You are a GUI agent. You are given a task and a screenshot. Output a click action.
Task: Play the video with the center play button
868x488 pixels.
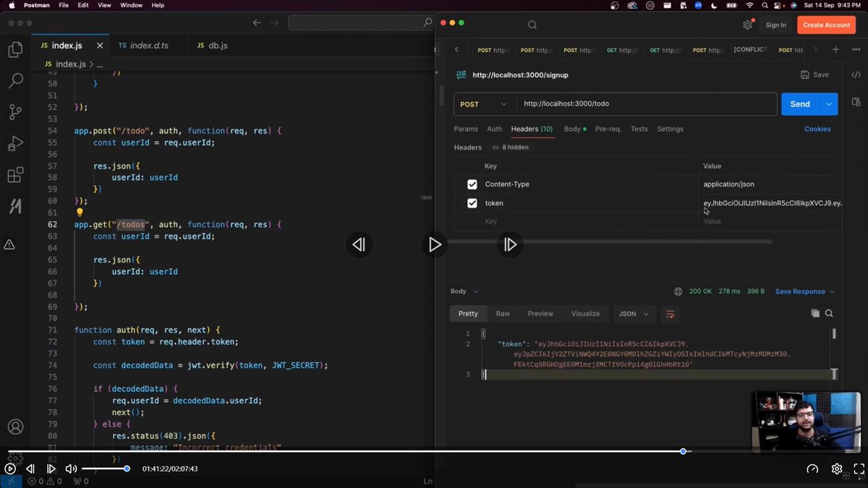[x=435, y=244]
